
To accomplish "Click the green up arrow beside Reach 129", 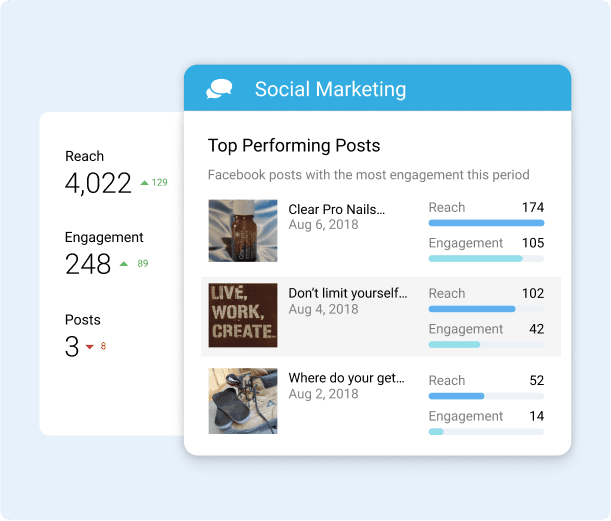I will [x=145, y=182].
